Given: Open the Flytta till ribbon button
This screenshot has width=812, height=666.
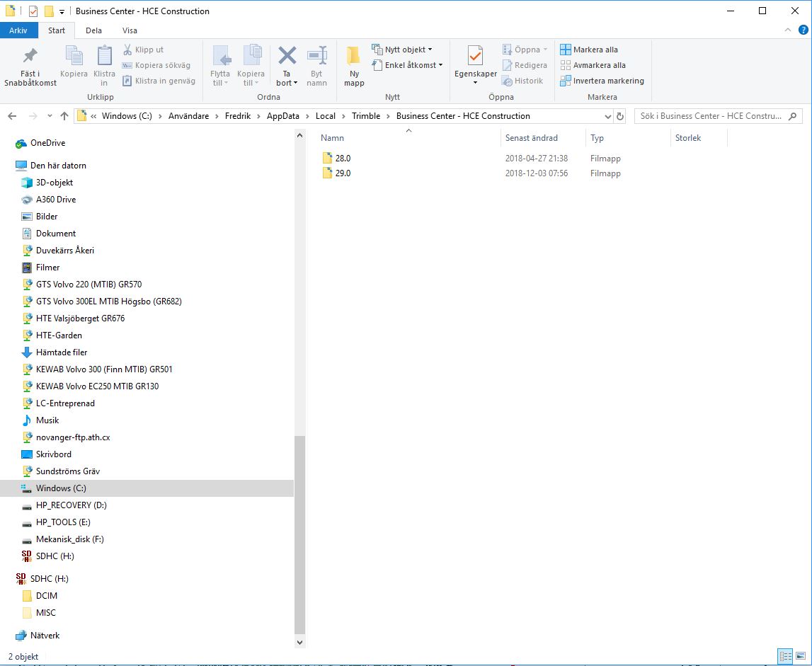Looking at the screenshot, I should [220, 67].
